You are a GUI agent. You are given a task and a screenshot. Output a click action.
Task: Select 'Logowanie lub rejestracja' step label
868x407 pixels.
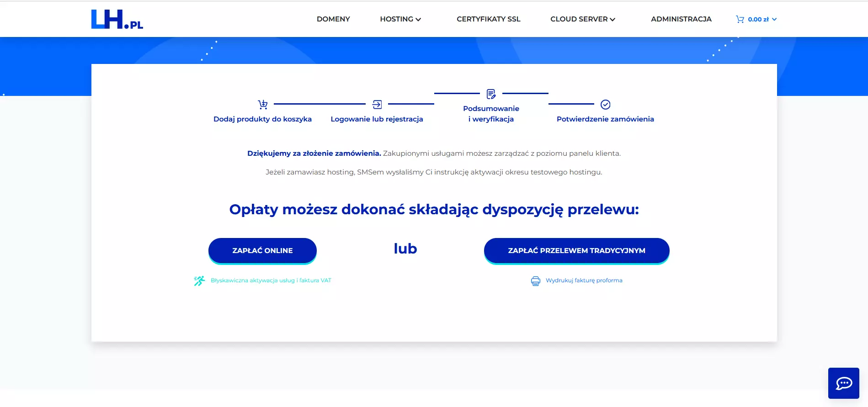tap(377, 119)
